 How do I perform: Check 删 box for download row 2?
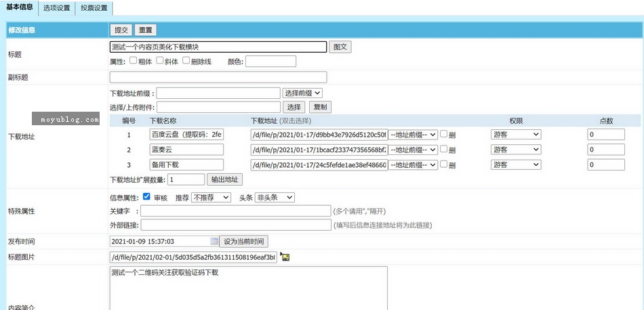443,149
